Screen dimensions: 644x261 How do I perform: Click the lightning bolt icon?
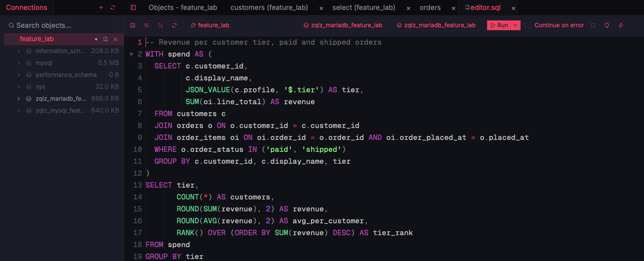coord(621,25)
